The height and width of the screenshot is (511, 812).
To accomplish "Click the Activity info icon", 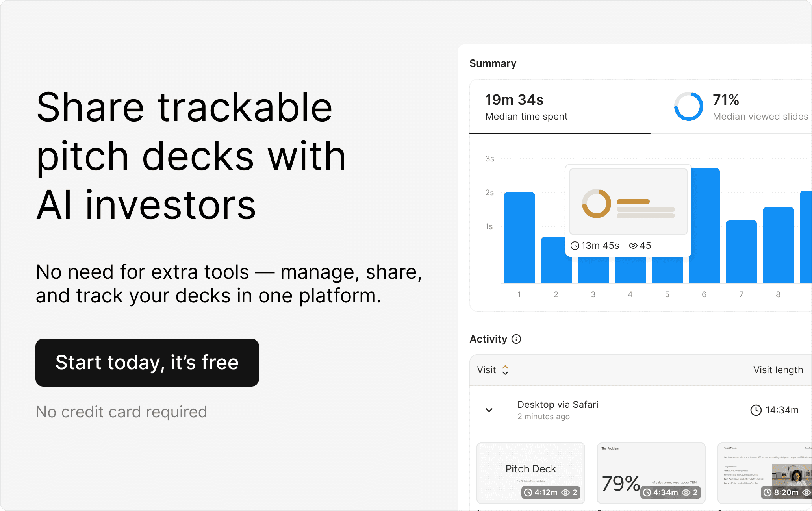I will click(x=516, y=339).
